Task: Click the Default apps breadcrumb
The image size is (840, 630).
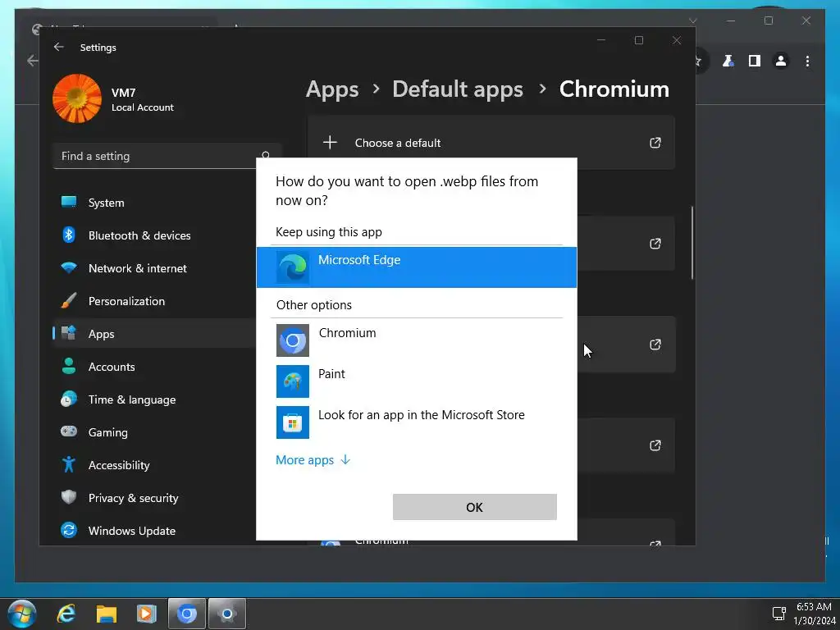Action: pyautogui.click(x=458, y=89)
